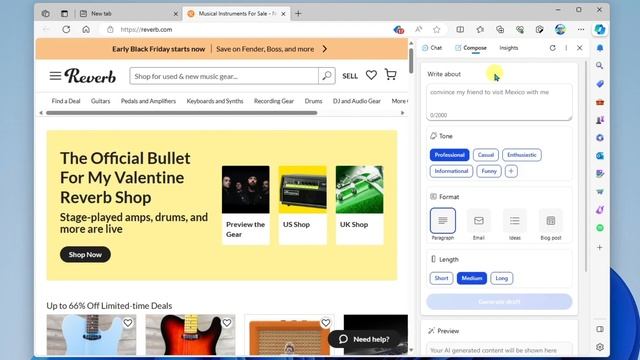Open sidebar notifications bell icon
640x360 pixels.
(x=600, y=48)
